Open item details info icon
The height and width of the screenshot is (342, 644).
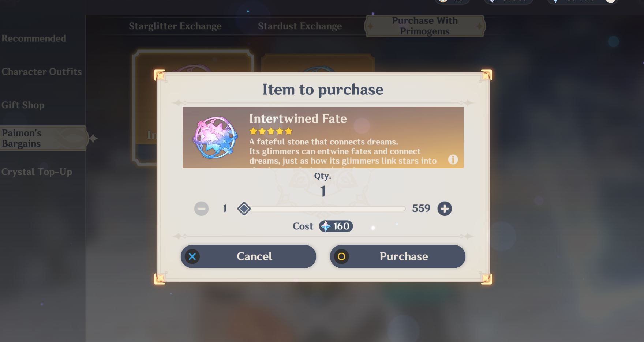point(453,159)
